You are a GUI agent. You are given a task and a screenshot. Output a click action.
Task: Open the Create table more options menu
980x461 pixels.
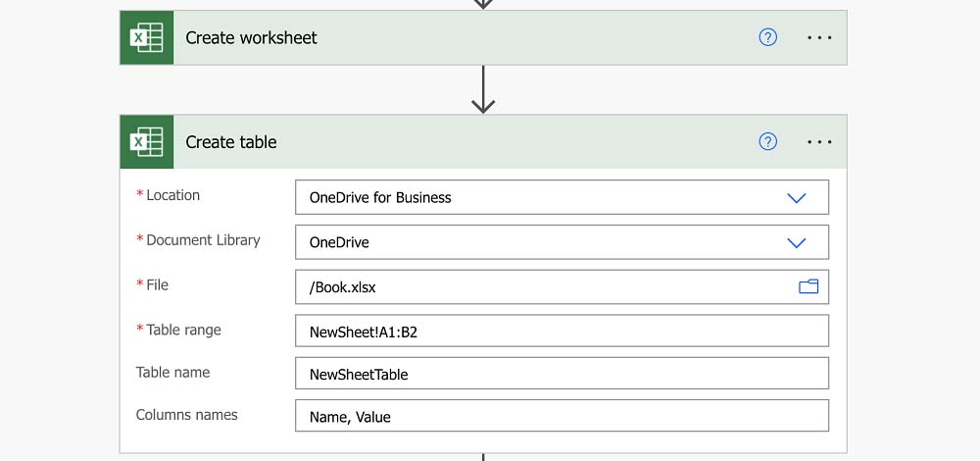(x=819, y=142)
